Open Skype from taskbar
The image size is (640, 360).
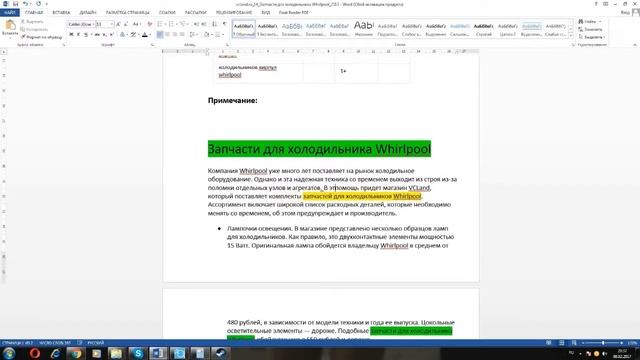(x=138, y=353)
